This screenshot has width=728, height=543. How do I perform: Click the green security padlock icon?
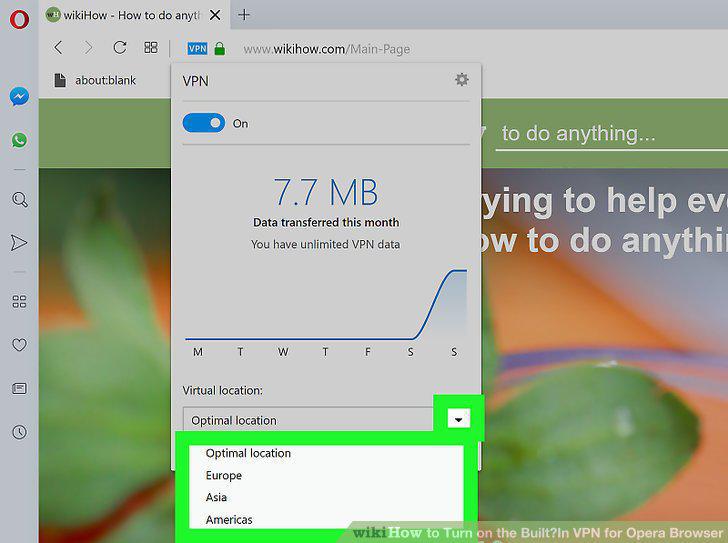click(x=220, y=48)
